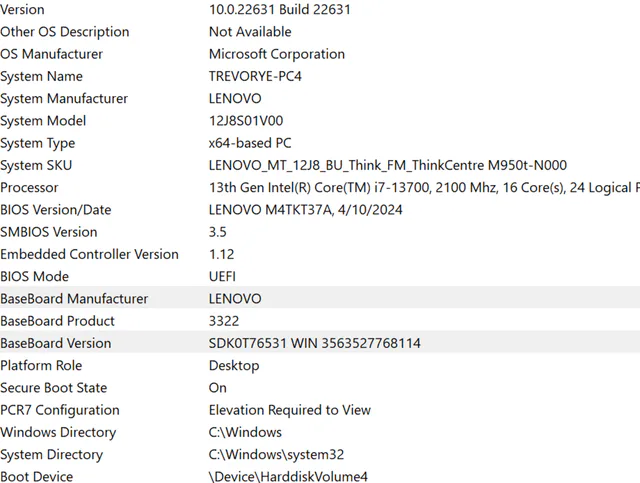Click the 13th Gen Intel Core i7-13700 value
Screen dimensions: 640x483
pos(424,187)
